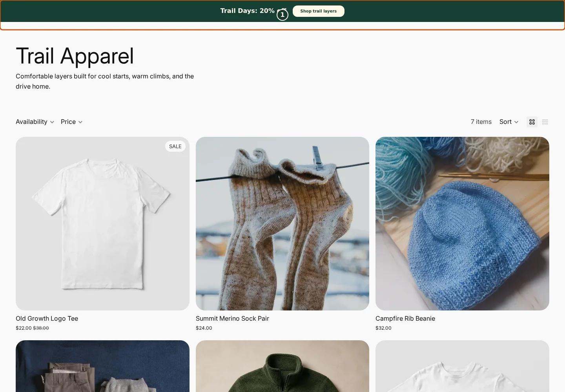Viewport: 565px width, 392px height.
Task: Switch to large grid view icon
Action: (532, 122)
